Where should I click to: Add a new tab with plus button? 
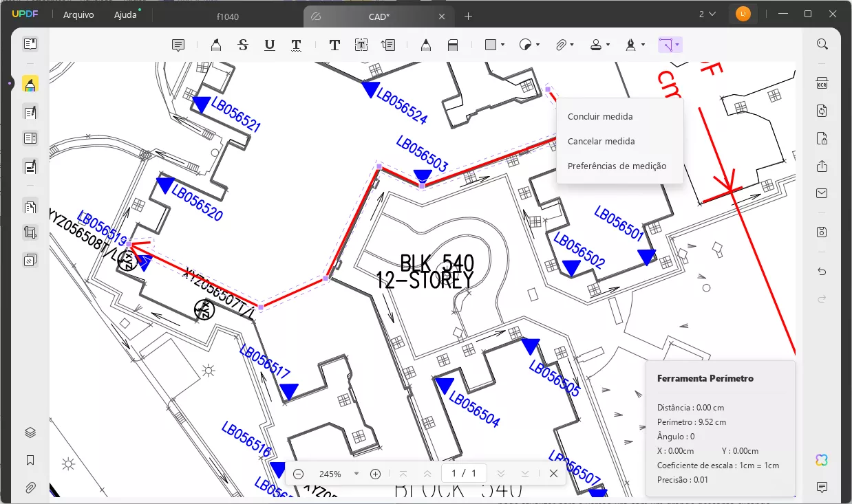[x=469, y=17]
